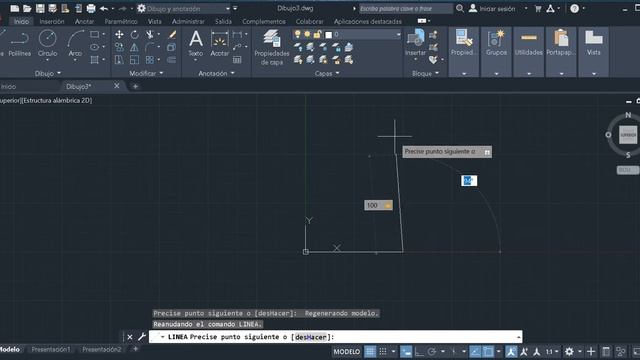Insert a table annotation

[237, 60]
